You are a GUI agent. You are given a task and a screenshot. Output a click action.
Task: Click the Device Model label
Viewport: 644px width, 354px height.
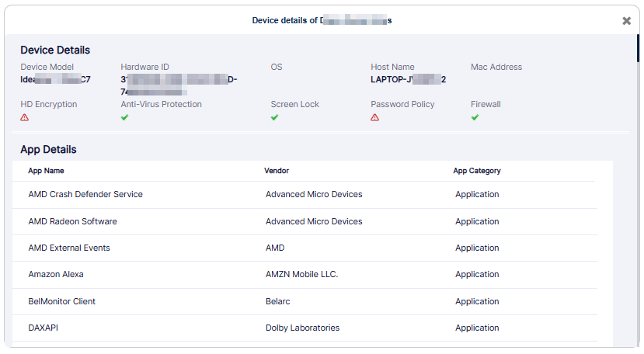point(47,67)
